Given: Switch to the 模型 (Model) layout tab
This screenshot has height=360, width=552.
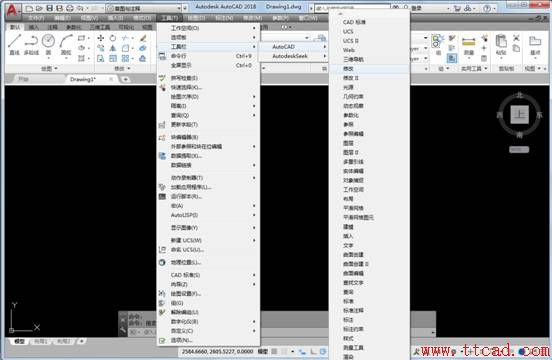Looking at the screenshot, I should 19,341.
